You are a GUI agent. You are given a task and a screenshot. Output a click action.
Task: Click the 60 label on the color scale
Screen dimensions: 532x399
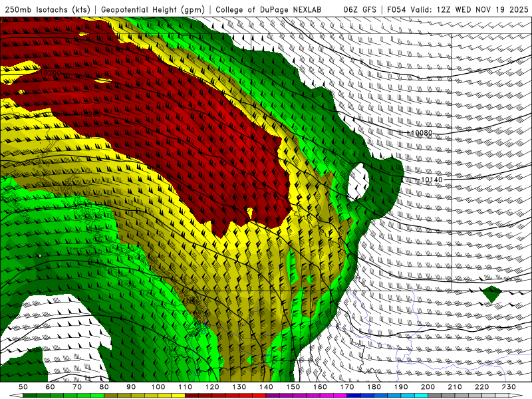coord(50,387)
